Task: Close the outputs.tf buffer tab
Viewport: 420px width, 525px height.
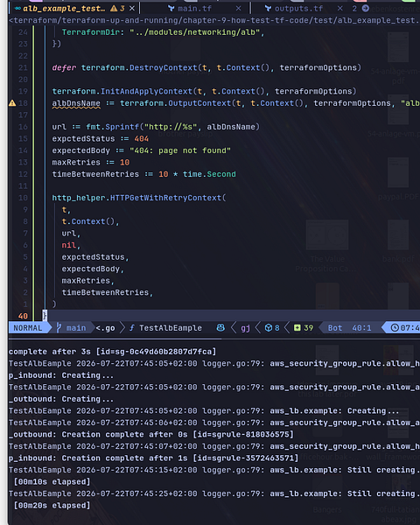Action: point(340,9)
